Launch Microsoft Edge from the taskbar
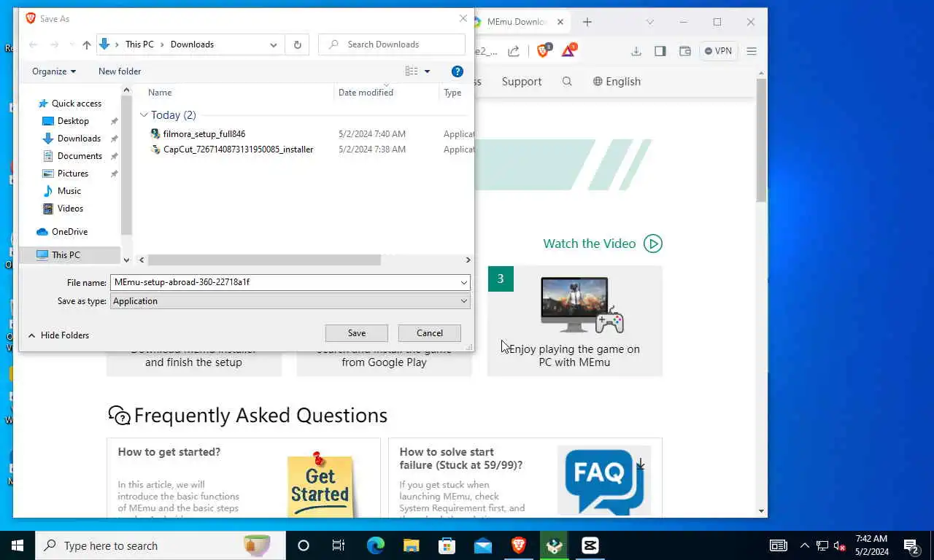Image resolution: width=934 pixels, height=560 pixels. click(x=376, y=545)
